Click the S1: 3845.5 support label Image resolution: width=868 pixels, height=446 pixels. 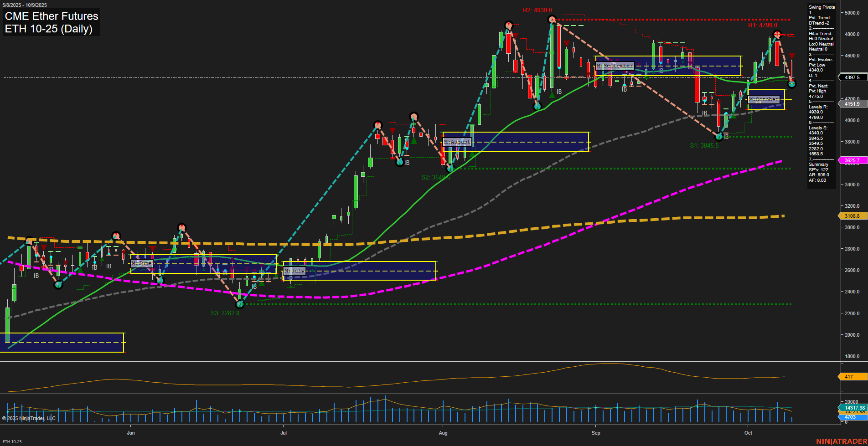pyautogui.click(x=704, y=146)
